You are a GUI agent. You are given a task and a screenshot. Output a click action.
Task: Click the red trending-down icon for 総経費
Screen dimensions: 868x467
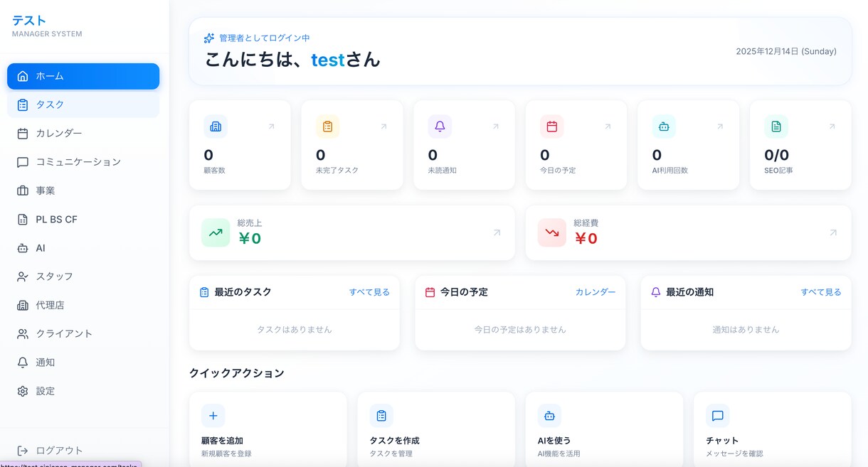(551, 232)
